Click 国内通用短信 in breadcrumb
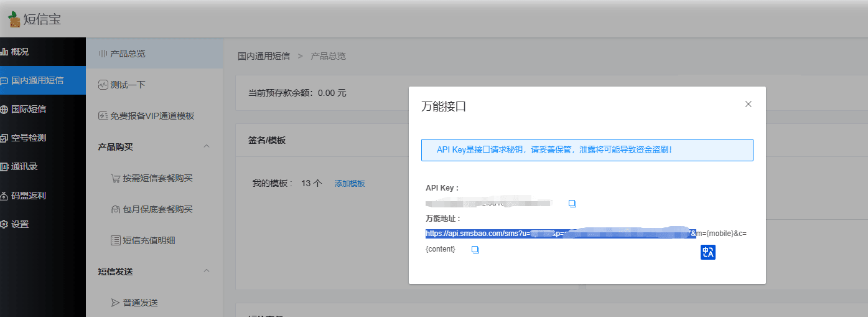 point(264,56)
